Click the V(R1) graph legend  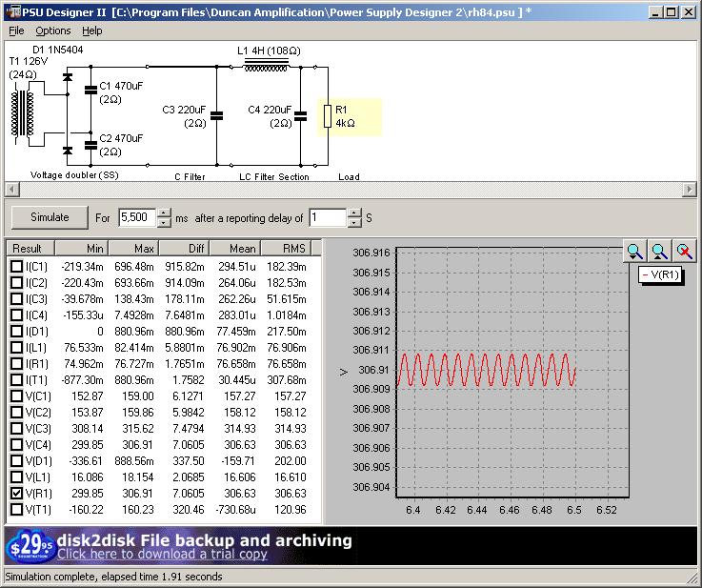(x=660, y=274)
